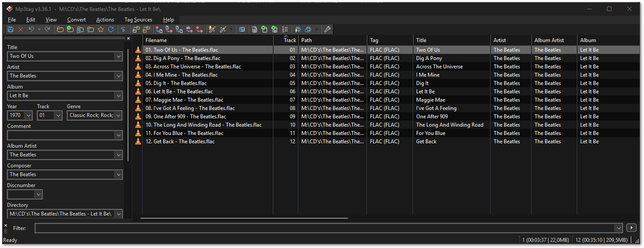Click the filter apply arrow button
Viewport: 644px width, 248px height.
[632, 228]
